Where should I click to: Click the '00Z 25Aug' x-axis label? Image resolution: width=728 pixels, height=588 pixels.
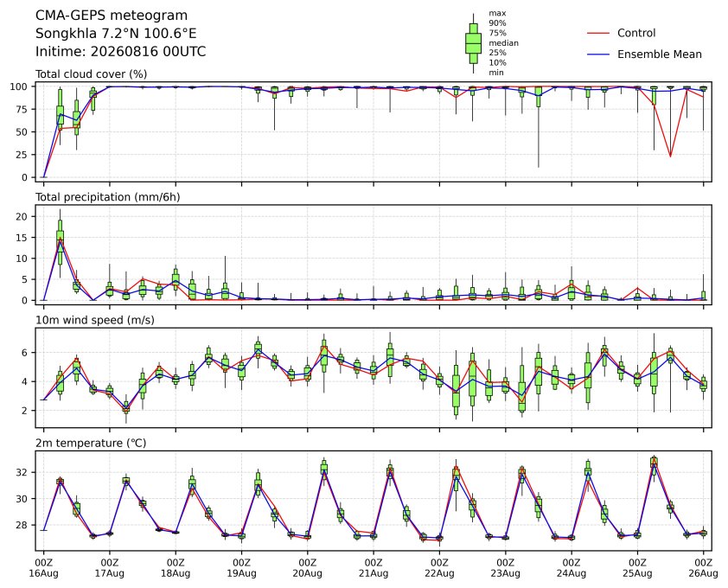(637, 568)
